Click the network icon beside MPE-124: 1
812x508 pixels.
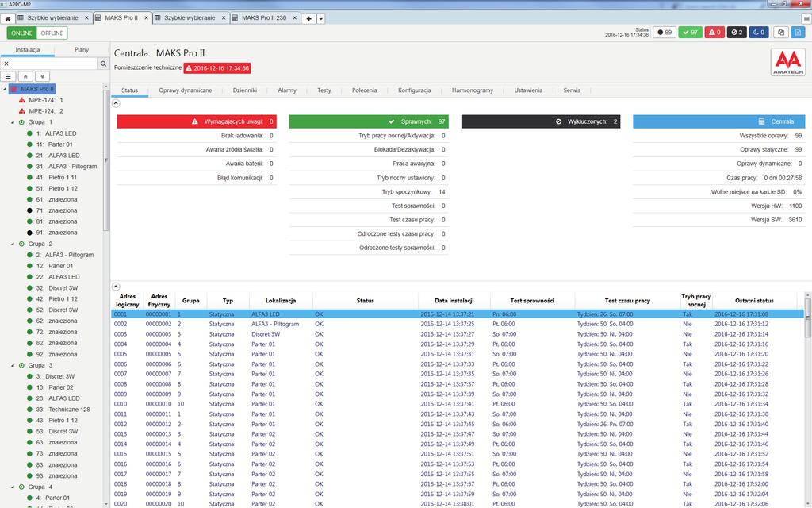pyautogui.click(x=21, y=100)
